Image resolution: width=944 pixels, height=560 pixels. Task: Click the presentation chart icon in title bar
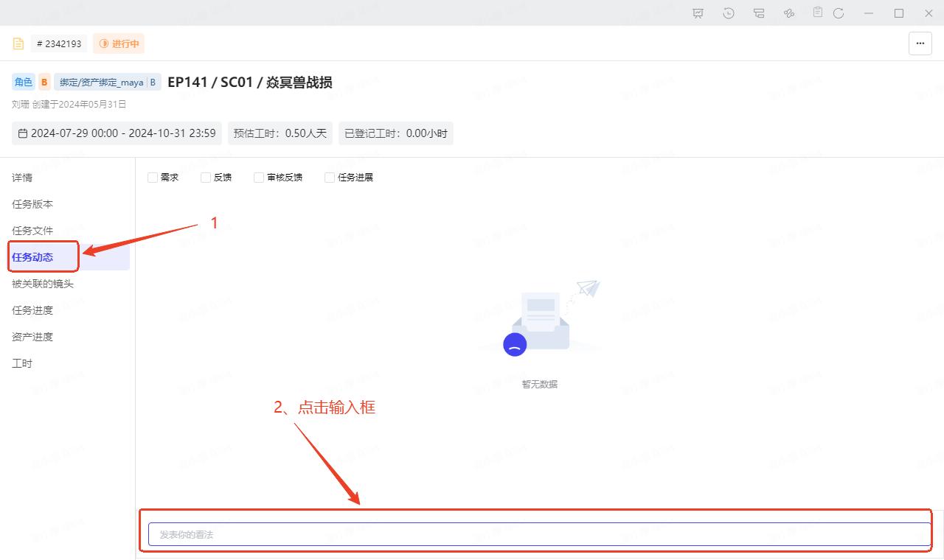(698, 13)
